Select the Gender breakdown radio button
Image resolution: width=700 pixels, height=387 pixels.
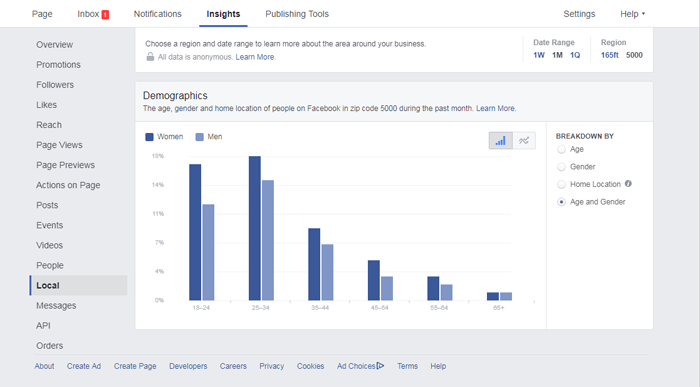click(x=561, y=167)
